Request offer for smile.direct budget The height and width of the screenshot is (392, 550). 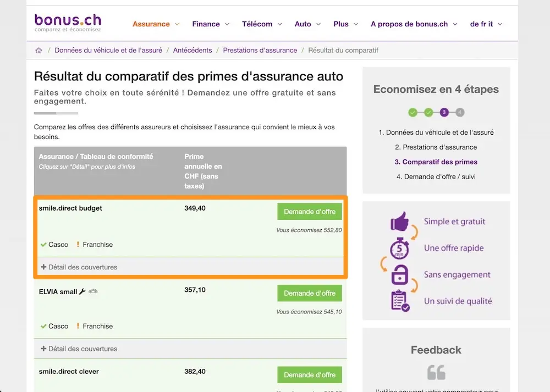(x=309, y=212)
